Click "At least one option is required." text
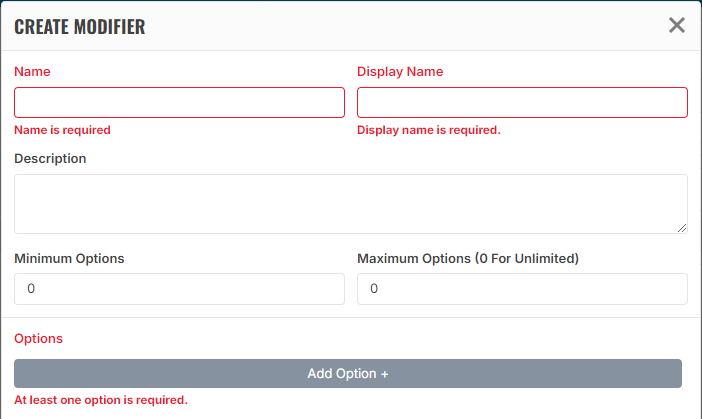Image resolution: width=702 pixels, height=419 pixels. pos(101,400)
